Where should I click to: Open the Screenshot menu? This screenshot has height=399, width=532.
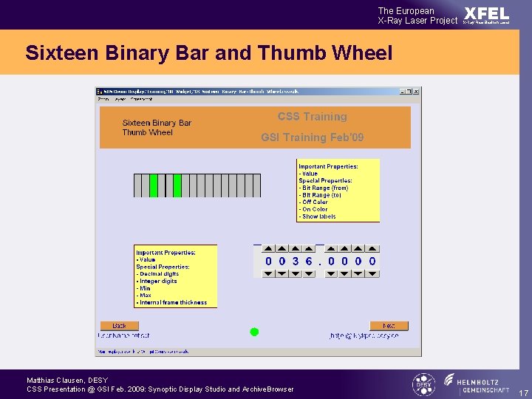(x=141, y=99)
